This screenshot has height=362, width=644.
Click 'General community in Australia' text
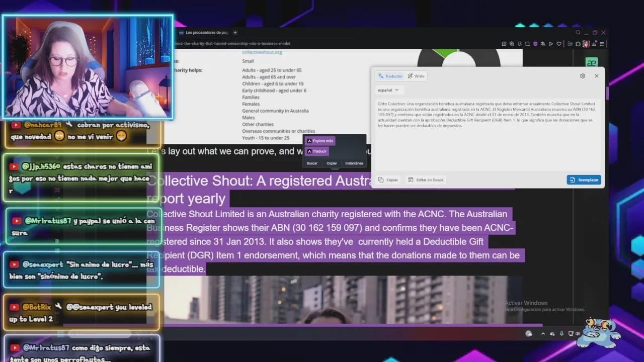[275, 111]
